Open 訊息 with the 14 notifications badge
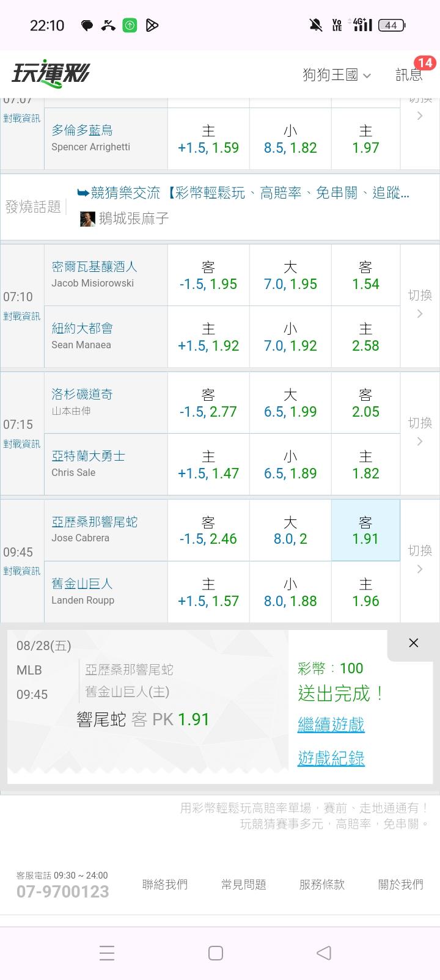The height and width of the screenshot is (980, 440). tap(411, 74)
